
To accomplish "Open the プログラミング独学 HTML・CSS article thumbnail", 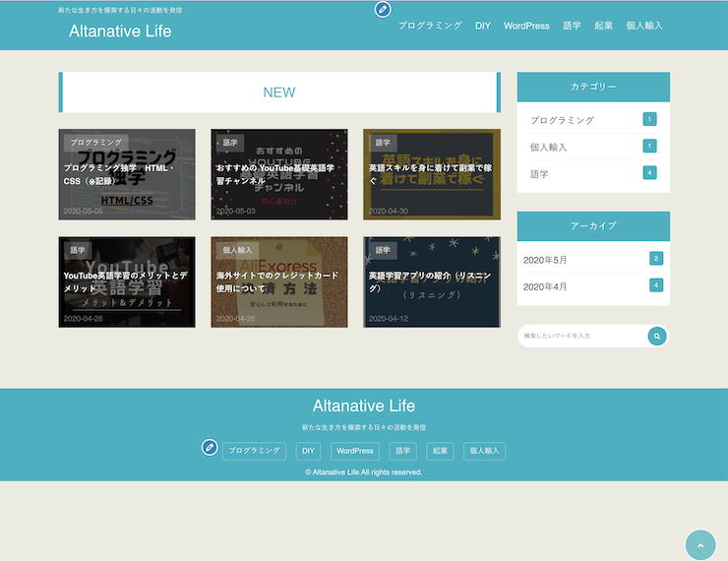I will click(127, 174).
